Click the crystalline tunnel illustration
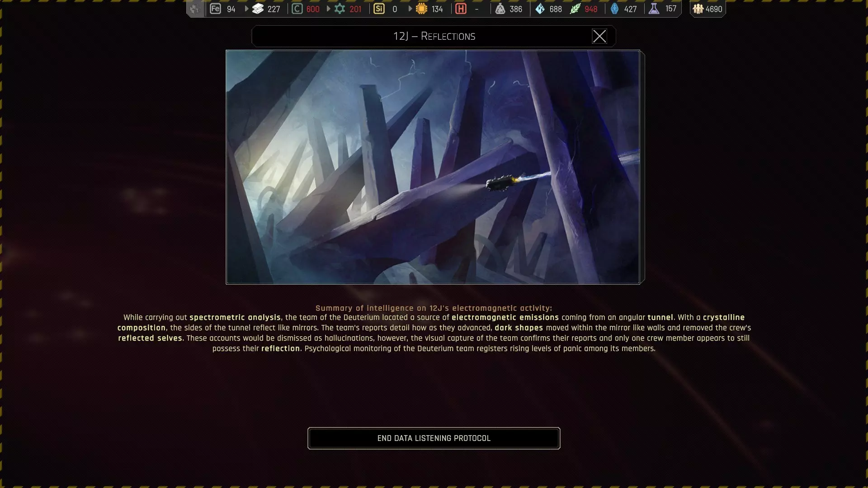Viewport: 868px width, 488px height. 433,167
